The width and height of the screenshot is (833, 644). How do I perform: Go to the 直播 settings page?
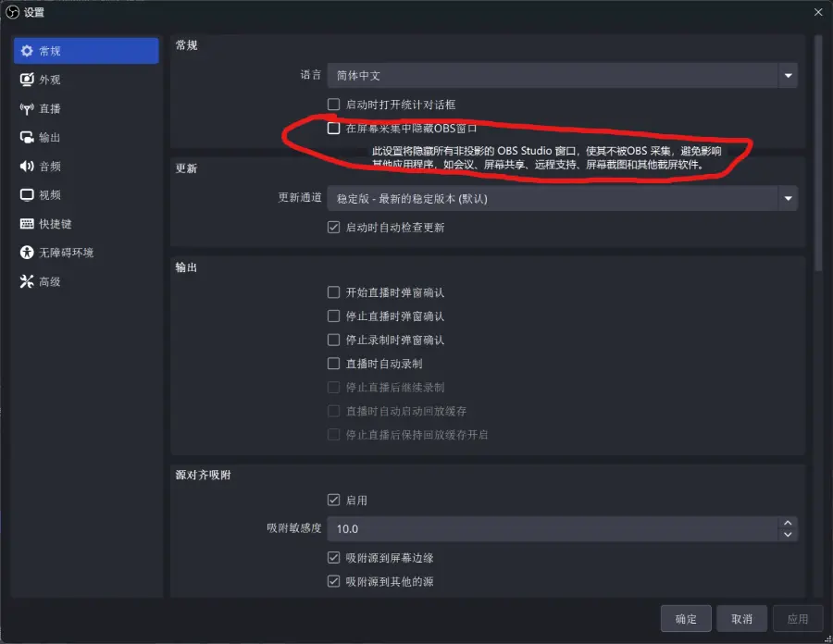coord(86,109)
